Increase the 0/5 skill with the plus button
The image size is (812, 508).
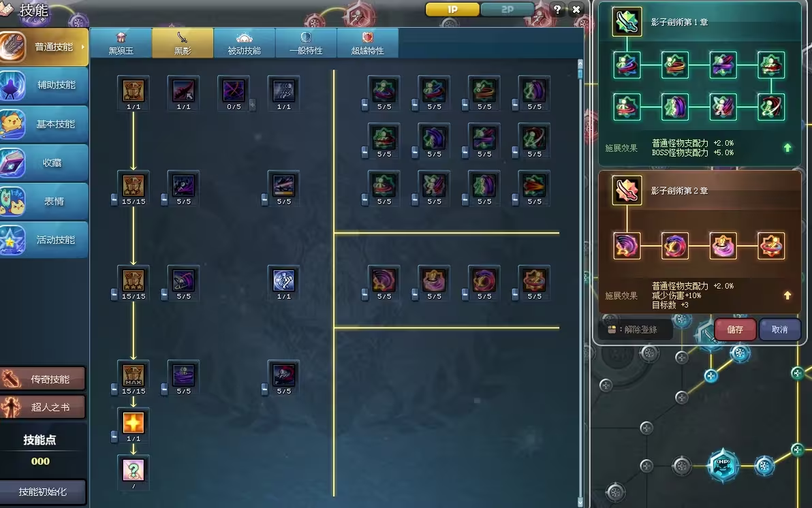point(252,105)
